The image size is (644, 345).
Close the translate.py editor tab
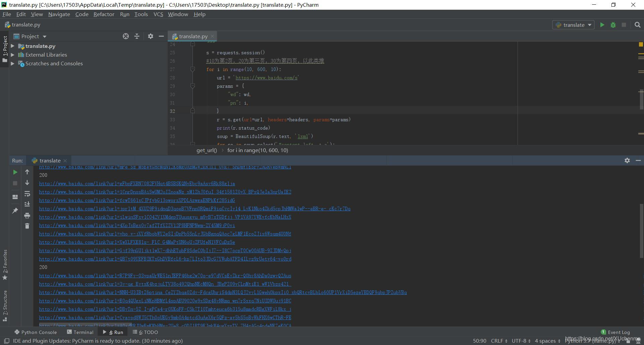[212, 36]
